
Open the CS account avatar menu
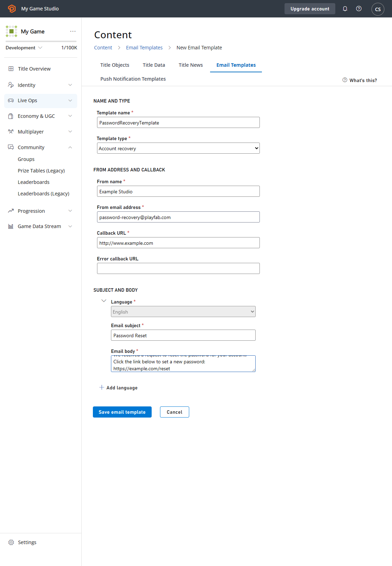378,9
